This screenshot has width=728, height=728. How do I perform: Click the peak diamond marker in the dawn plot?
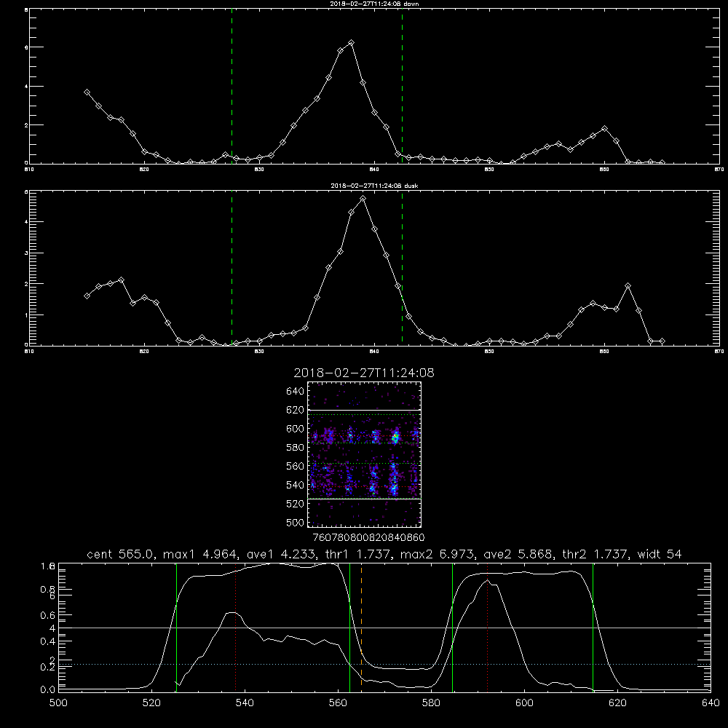[x=352, y=43]
